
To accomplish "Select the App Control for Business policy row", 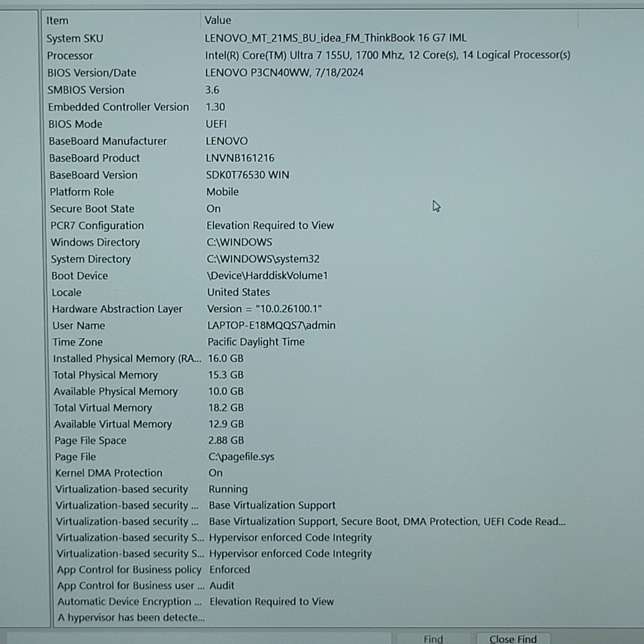I will (x=129, y=569).
